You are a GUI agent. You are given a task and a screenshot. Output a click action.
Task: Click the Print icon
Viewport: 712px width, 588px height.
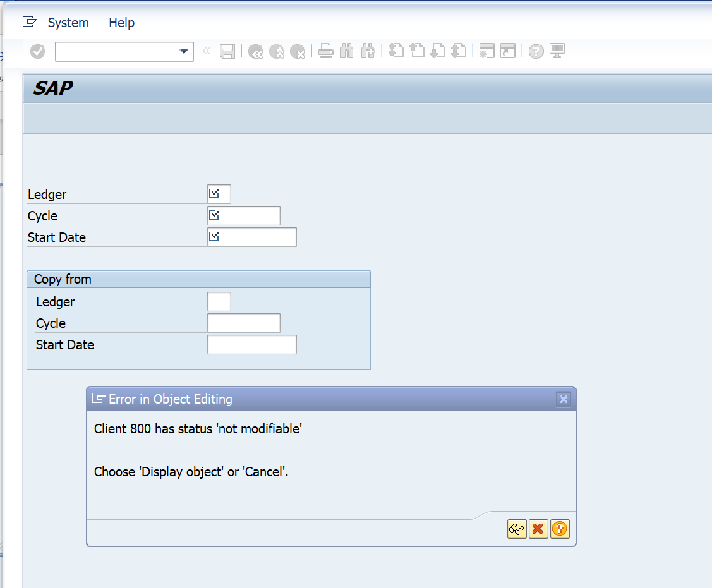click(325, 51)
